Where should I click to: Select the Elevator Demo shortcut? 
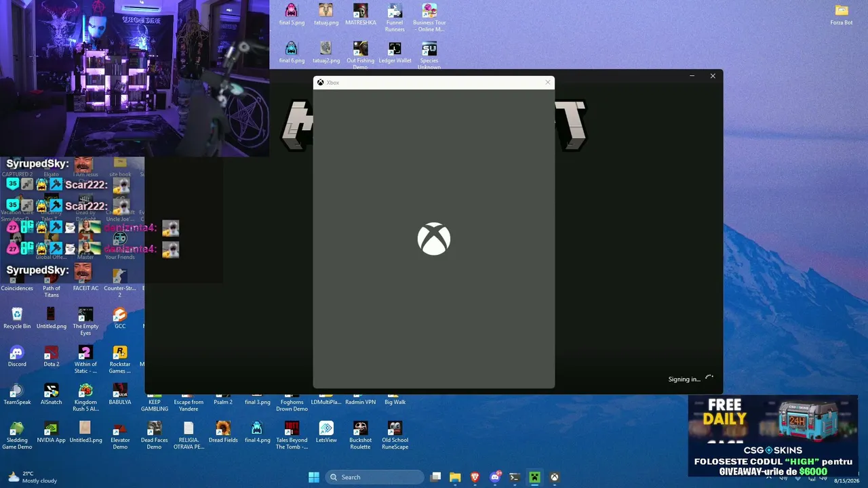tap(120, 435)
